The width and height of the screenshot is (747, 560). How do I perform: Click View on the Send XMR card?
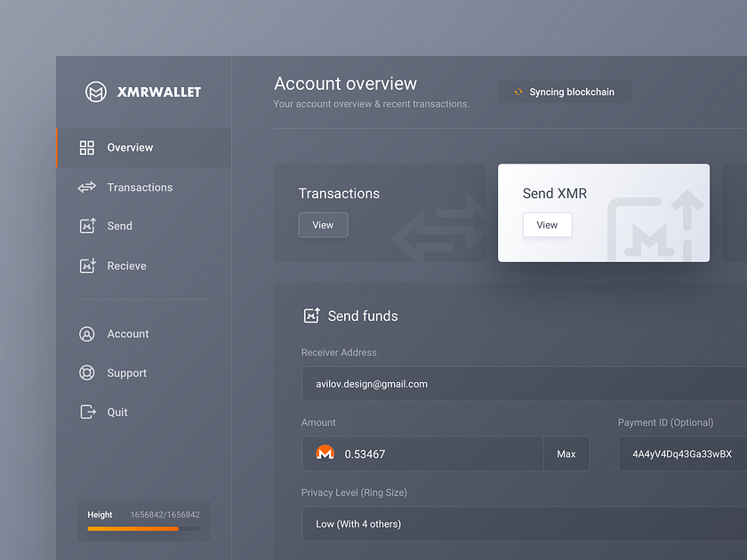(x=547, y=225)
